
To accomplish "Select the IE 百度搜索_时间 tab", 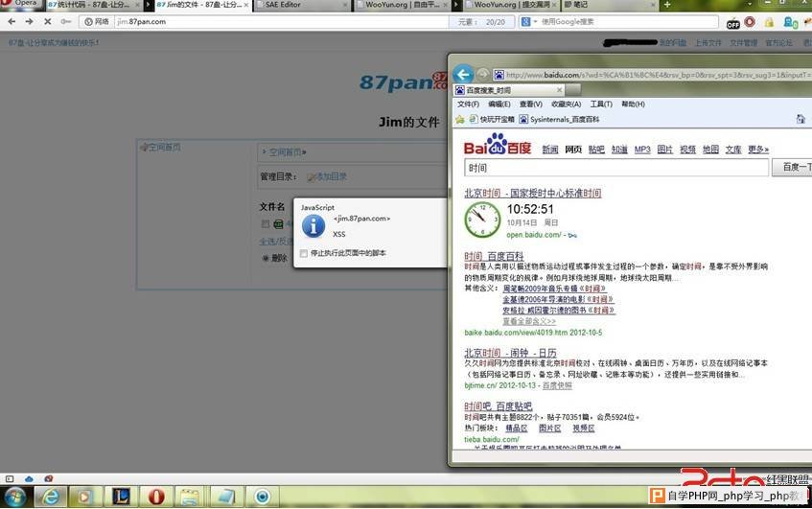I will coord(508,90).
